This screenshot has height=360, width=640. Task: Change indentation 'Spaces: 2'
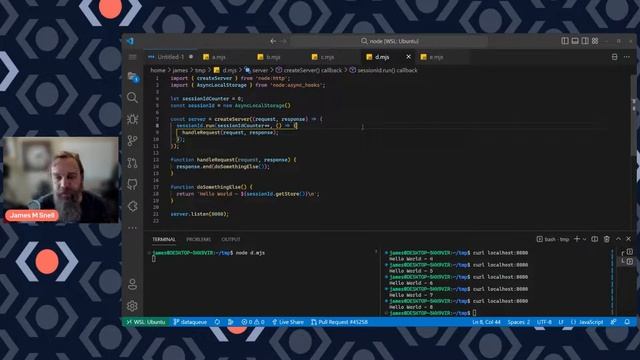pos(519,322)
